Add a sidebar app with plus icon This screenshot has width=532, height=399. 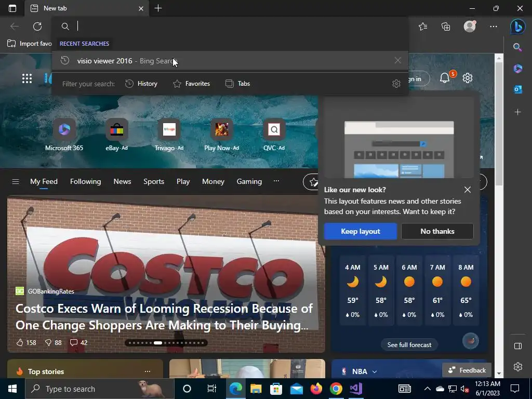click(x=518, y=112)
